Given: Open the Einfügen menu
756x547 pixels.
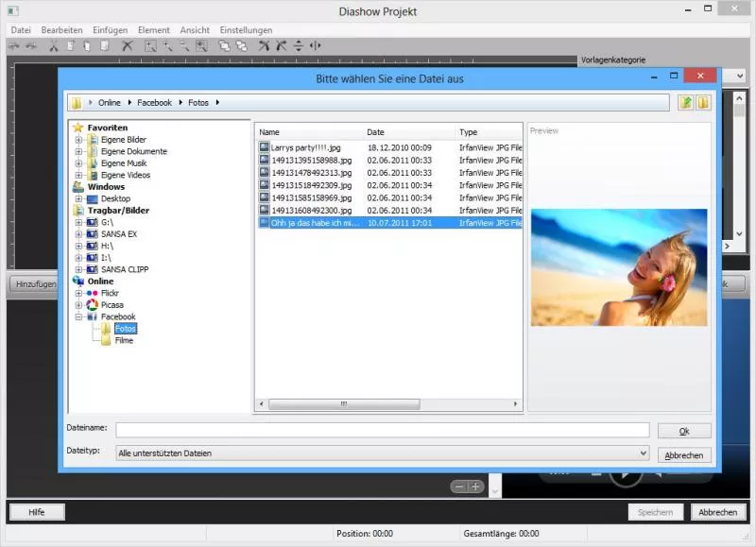Looking at the screenshot, I should 110,30.
